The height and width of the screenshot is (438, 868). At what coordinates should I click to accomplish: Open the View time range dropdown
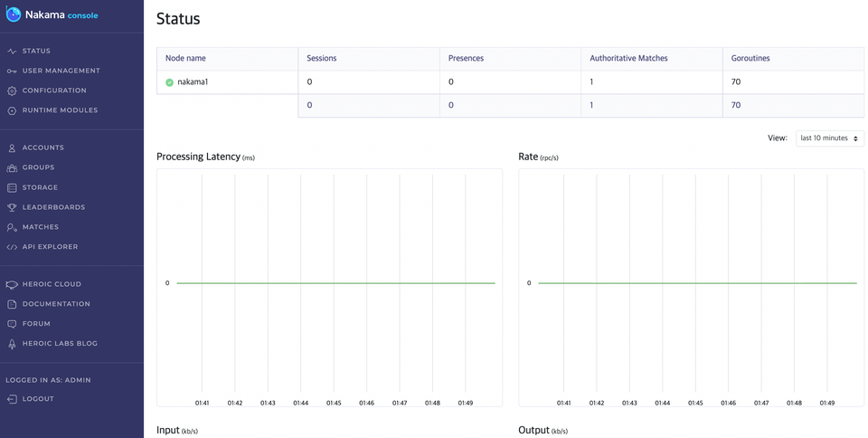click(x=829, y=138)
